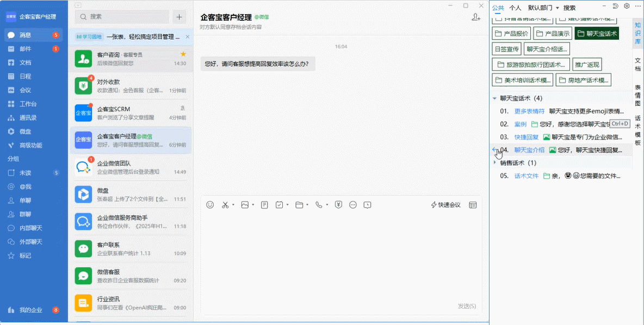This screenshot has height=325, width=644.
Task: Click the settings gear in right panel
Action: click(x=627, y=6)
